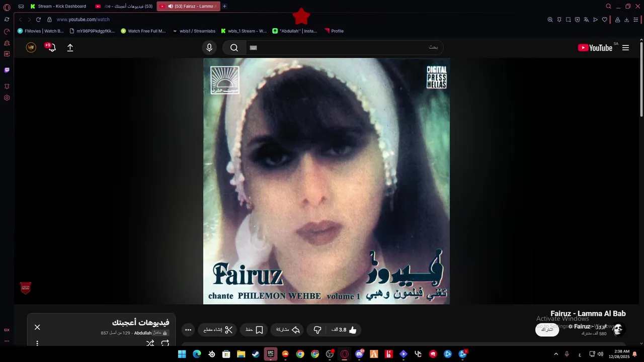Toggle playlist shuffle
This screenshot has height=362, width=644.
[x=150, y=343]
